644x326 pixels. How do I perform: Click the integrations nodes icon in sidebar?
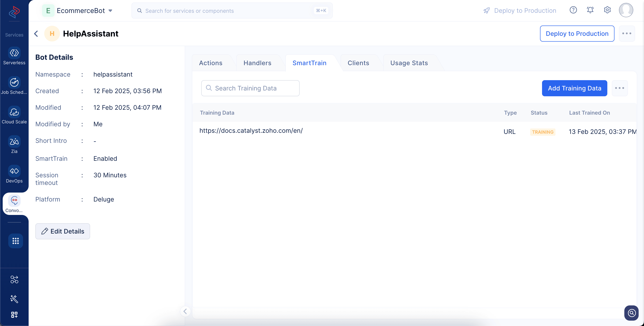pyautogui.click(x=14, y=279)
